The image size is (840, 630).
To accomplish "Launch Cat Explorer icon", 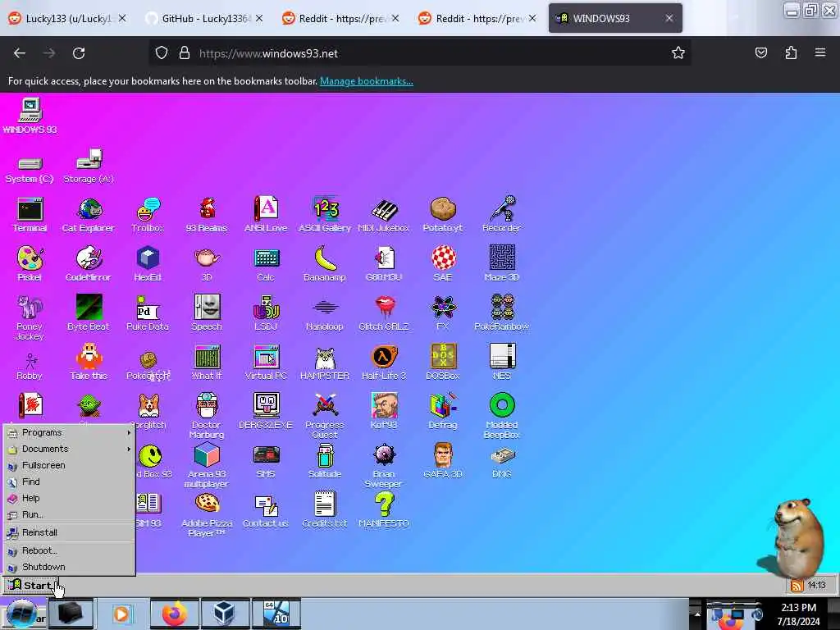I will coord(89,214).
